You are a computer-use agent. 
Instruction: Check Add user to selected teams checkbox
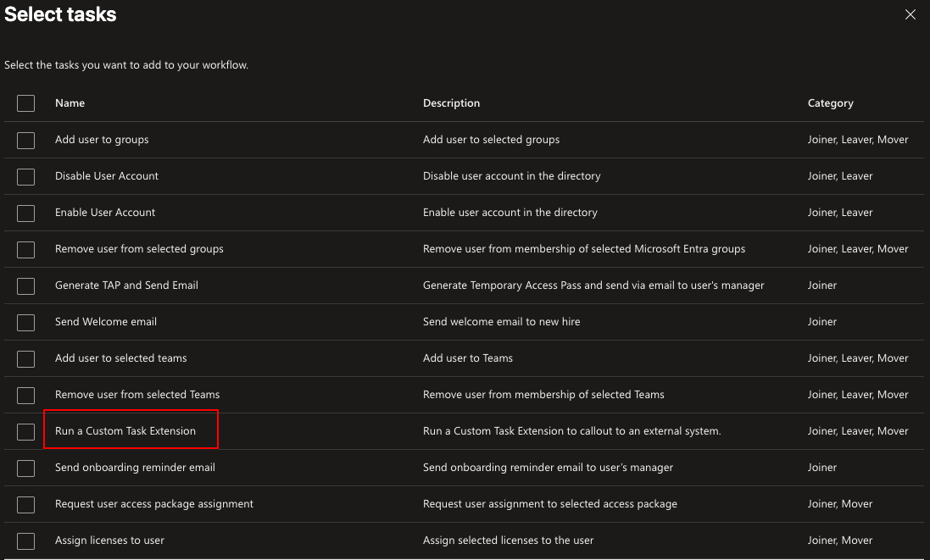point(25,359)
